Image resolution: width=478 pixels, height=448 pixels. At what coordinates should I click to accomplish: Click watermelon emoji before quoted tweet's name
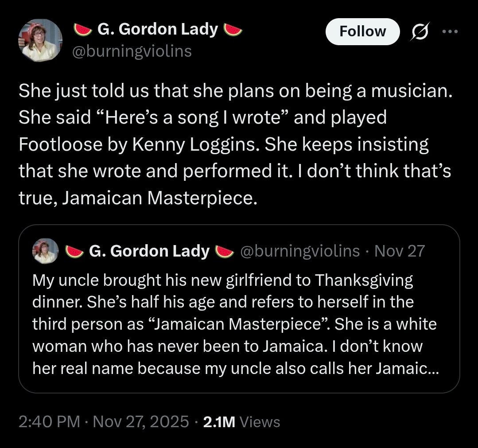point(74,252)
